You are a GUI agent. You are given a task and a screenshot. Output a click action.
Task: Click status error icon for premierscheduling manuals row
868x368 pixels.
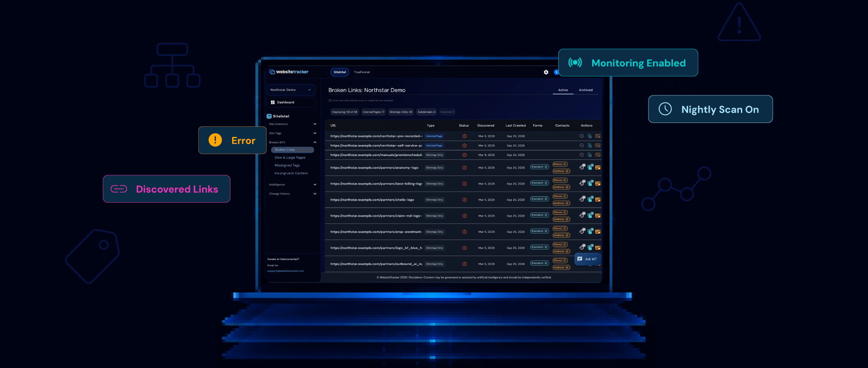[x=464, y=155]
